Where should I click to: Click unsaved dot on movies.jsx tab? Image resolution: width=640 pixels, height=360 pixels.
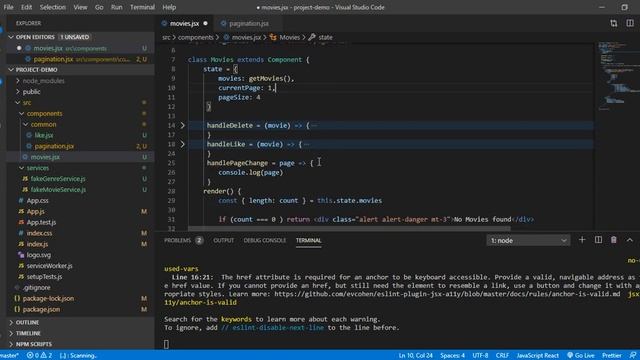click(x=205, y=24)
